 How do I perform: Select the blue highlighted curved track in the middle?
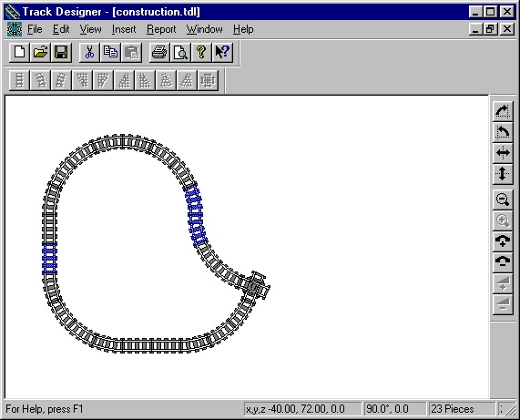click(196, 215)
